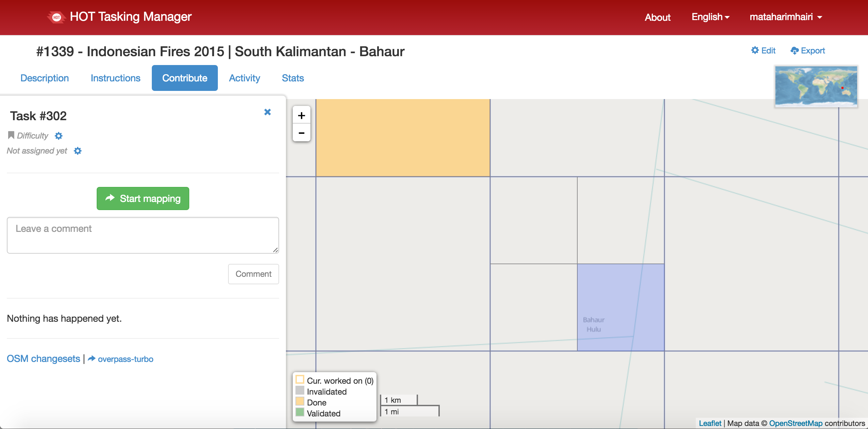Click the HOT logo icon
Image resolution: width=868 pixels, height=429 pixels.
pyautogui.click(x=57, y=17)
